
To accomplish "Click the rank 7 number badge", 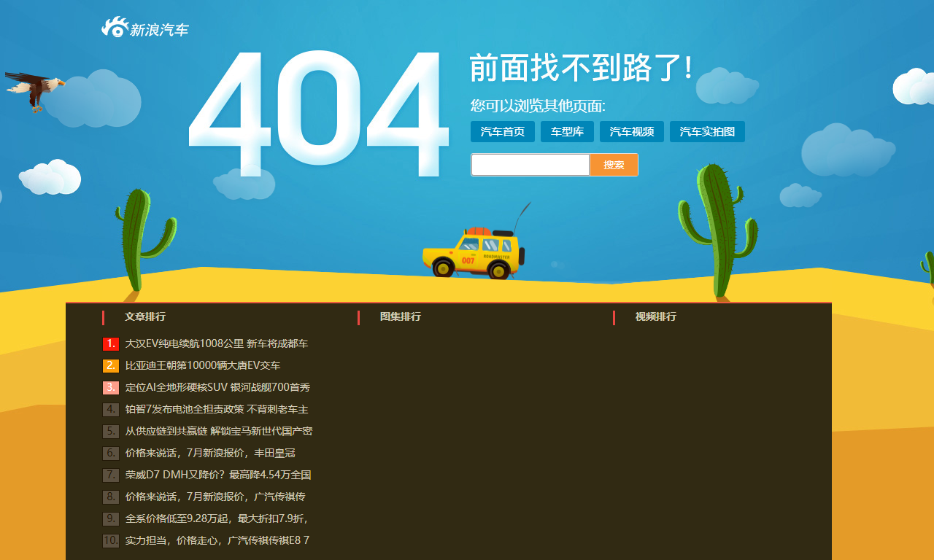I will pos(111,475).
